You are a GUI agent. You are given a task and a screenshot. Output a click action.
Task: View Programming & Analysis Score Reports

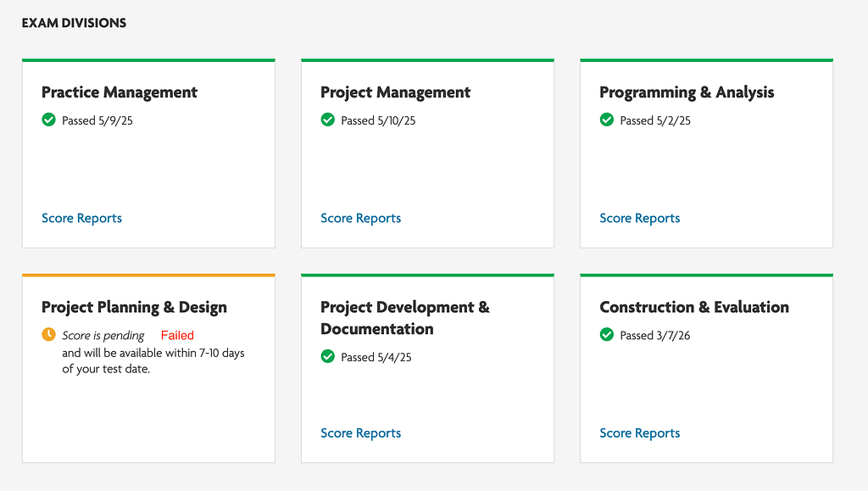pos(639,218)
